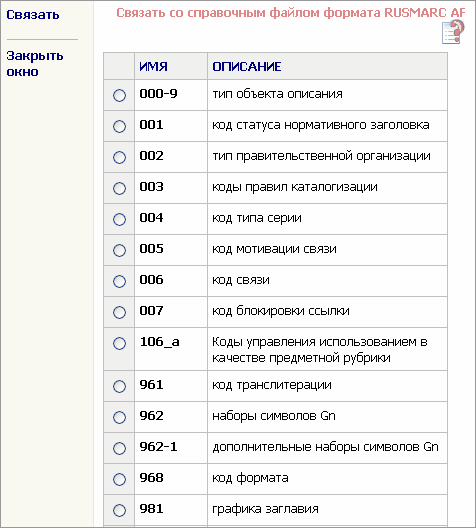Select the radio button for 003
The height and width of the screenshot is (528, 476).
(x=119, y=188)
